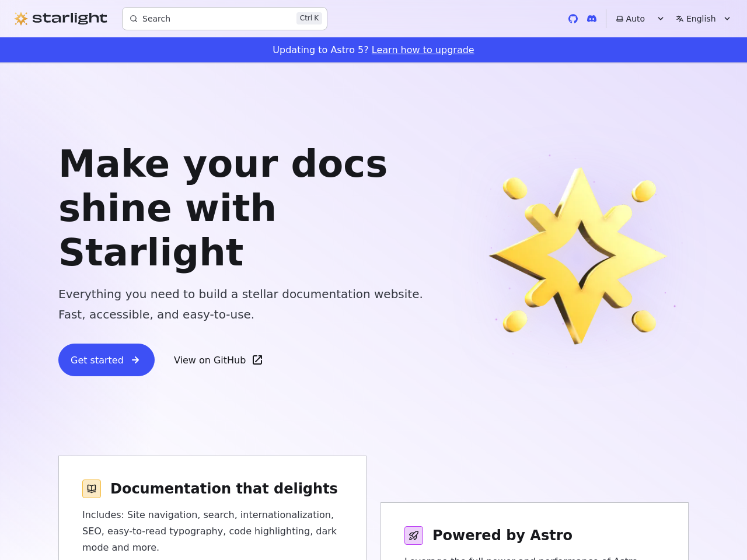Open the Auto theme dropdown
Viewport: 747px width, 560px height.
(640, 19)
